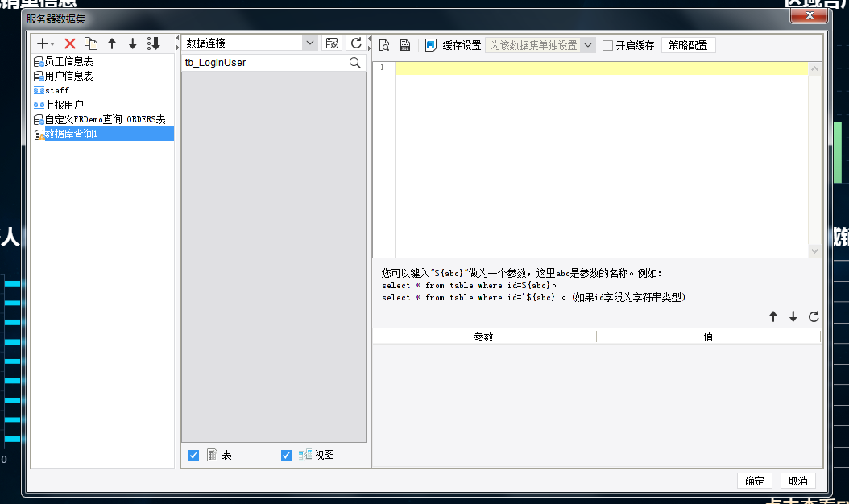The image size is (849, 504).
Task: Copy the selected dataset
Action: (x=91, y=43)
